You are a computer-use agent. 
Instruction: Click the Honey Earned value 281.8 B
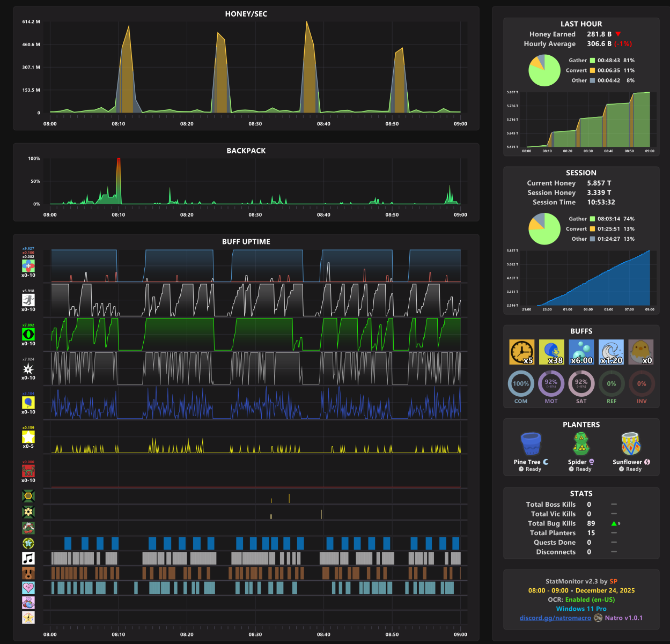tap(599, 34)
